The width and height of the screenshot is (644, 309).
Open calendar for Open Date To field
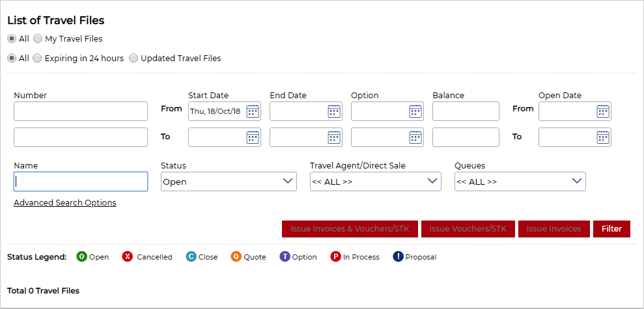click(x=603, y=137)
